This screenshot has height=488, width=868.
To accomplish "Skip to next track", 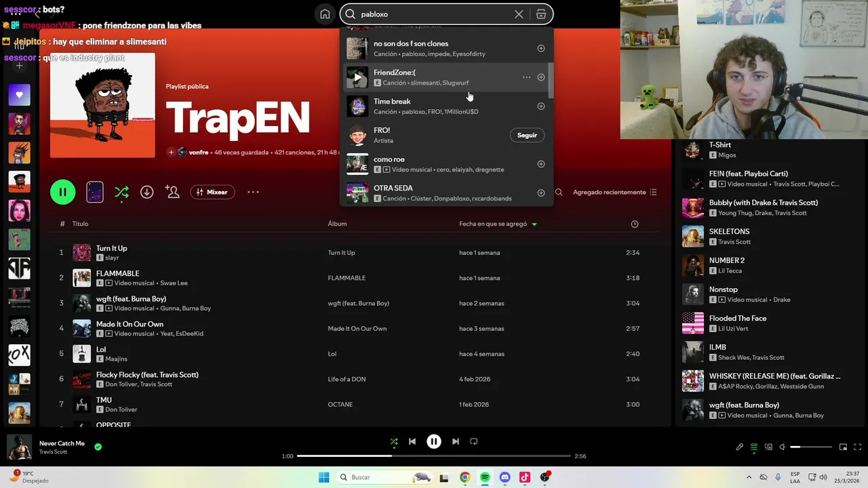I will [456, 442].
